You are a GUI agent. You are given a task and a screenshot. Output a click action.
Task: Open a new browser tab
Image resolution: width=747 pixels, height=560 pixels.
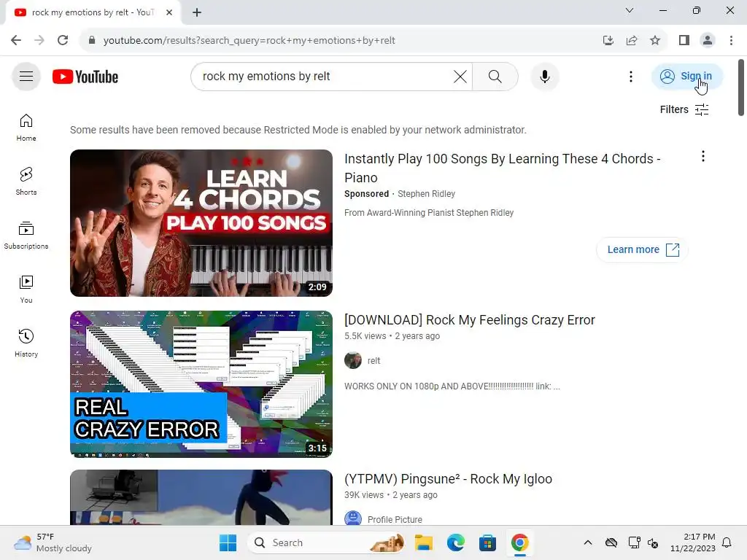point(197,12)
